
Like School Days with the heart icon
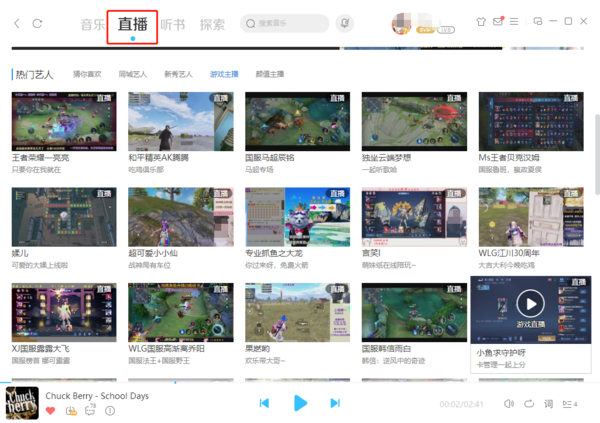[x=51, y=411]
